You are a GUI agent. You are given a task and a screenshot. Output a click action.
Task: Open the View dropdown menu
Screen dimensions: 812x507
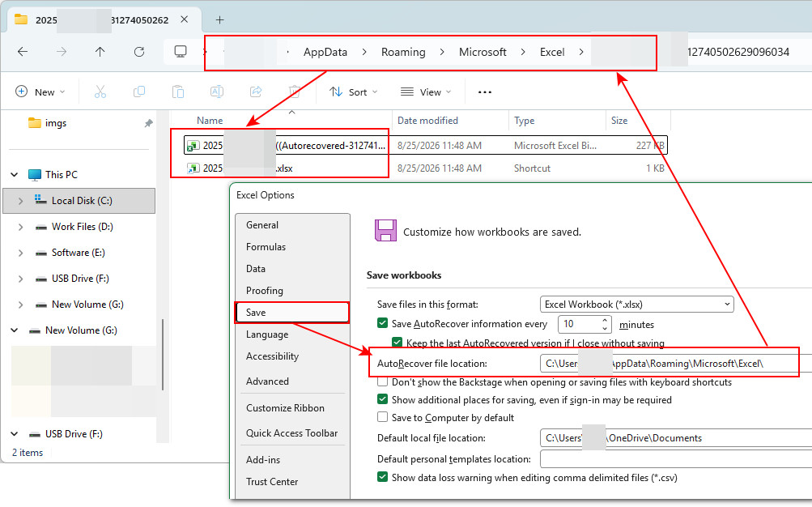click(x=426, y=92)
